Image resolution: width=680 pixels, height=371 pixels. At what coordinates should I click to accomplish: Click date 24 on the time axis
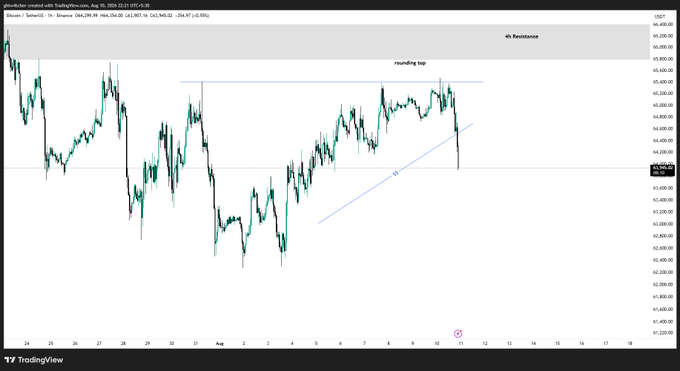click(x=27, y=343)
